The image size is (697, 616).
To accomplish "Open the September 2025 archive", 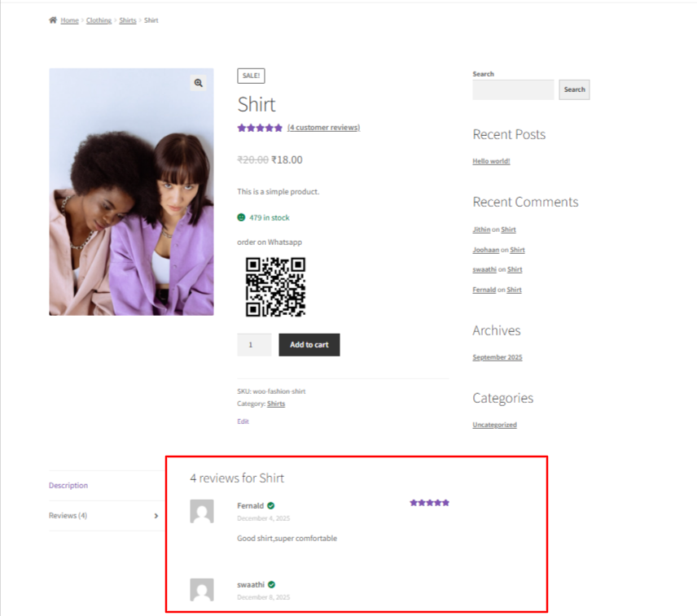I will 497,356.
